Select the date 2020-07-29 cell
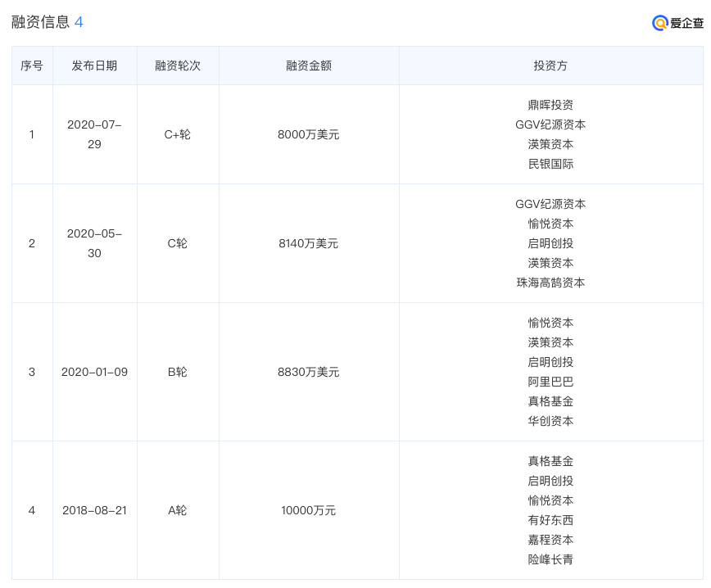This screenshot has width=711, height=588. pos(94,134)
